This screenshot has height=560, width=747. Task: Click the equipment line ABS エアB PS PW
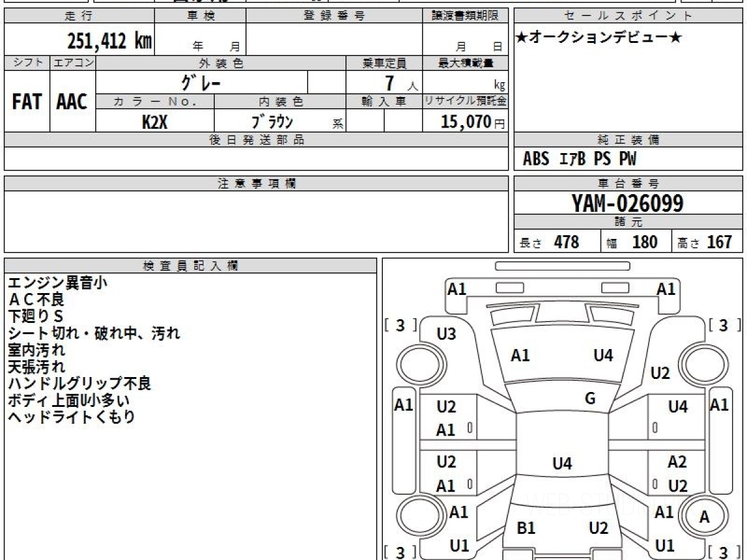pyautogui.click(x=580, y=159)
